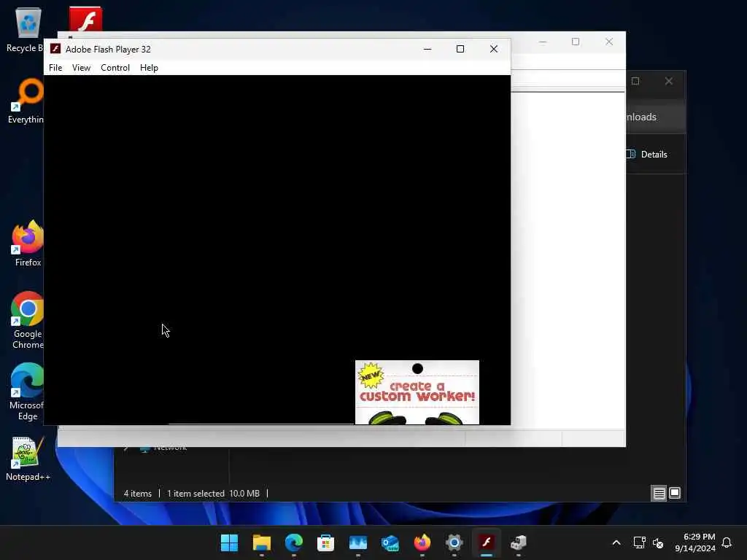Switch File Explorer to large icons view
This screenshot has height=560, width=747.
(675, 494)
